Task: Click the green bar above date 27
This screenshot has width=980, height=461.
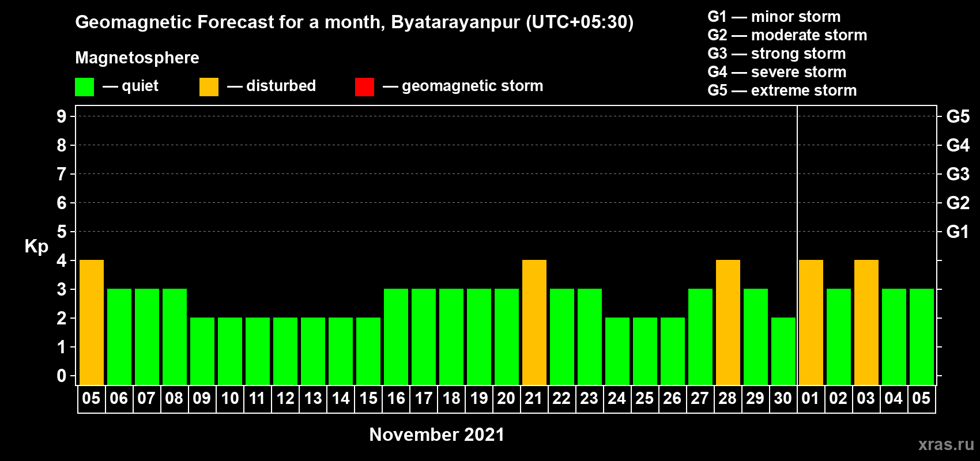Action: pos(700,337)
